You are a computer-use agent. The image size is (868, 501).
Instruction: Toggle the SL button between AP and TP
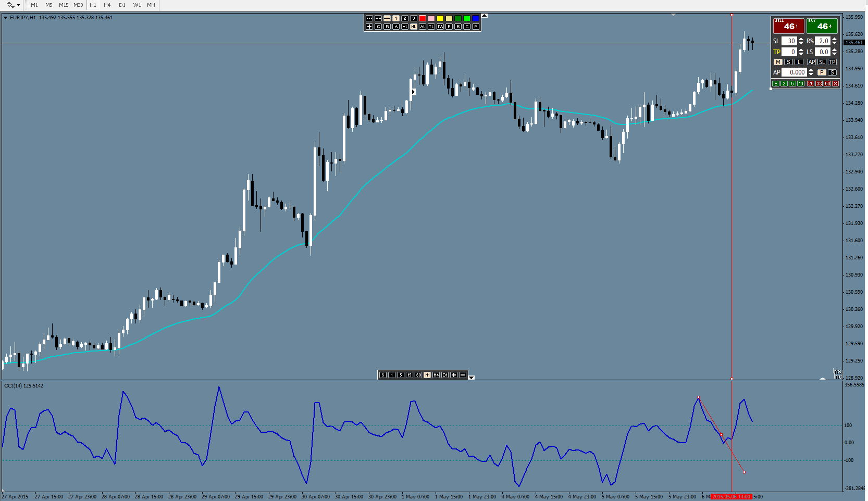click(822, 62)
